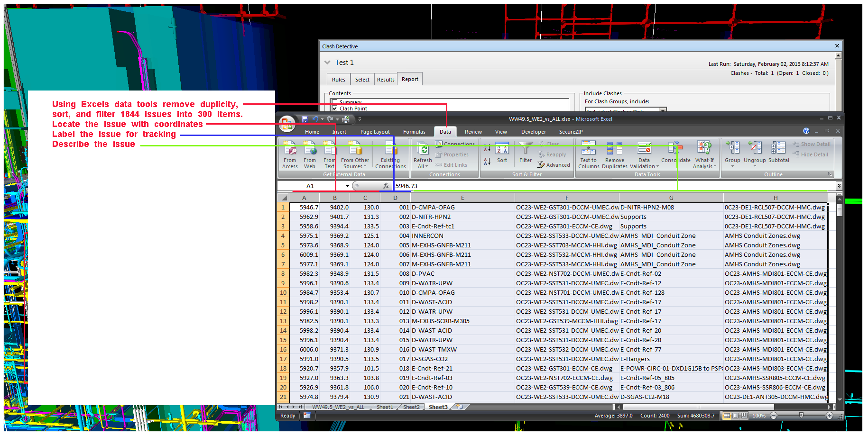Open the Formulas ribbon tab

414,132
